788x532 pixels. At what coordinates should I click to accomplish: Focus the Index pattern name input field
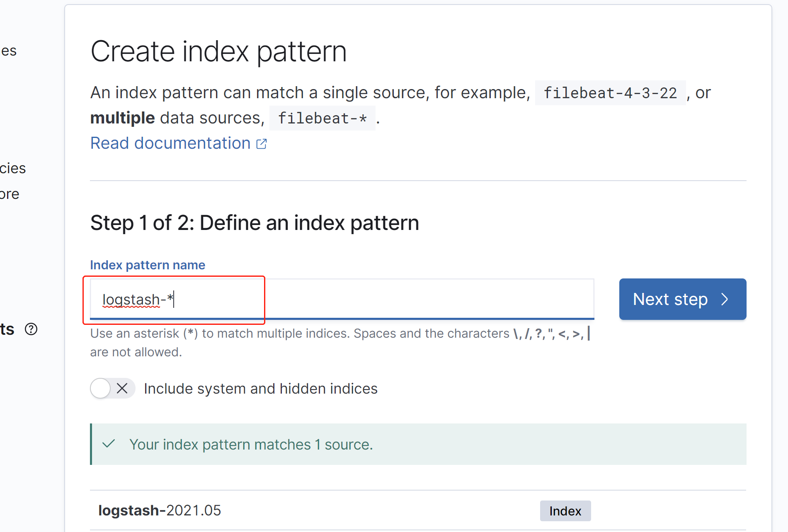coord(342,299)
